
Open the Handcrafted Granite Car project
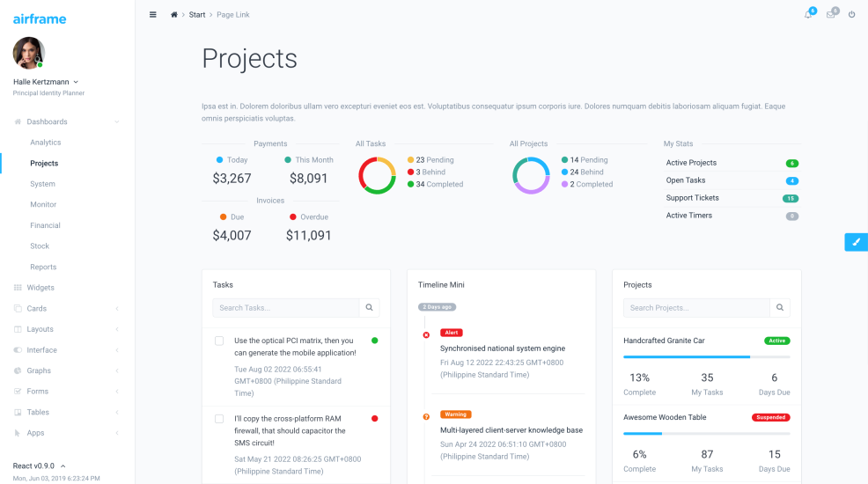[x=664, y=341]
